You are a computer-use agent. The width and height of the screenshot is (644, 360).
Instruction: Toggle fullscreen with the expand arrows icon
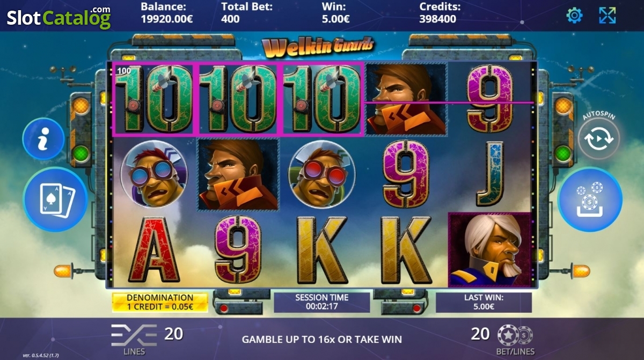[608, 16]
